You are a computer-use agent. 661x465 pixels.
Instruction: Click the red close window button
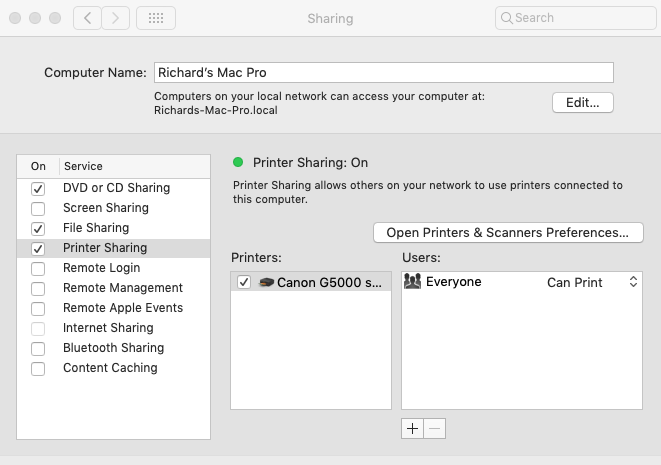(15, 18)
